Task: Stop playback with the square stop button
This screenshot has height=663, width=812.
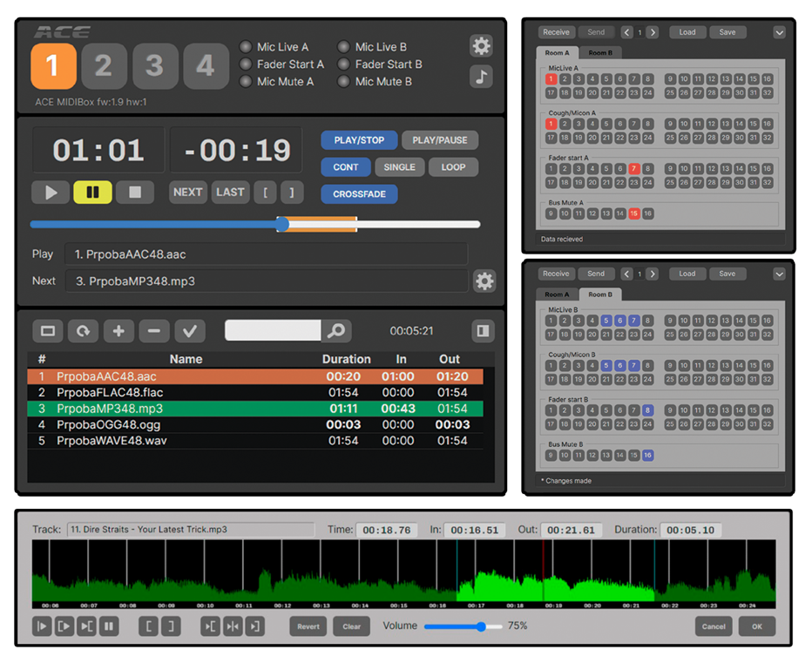Action: click(135, 193)
